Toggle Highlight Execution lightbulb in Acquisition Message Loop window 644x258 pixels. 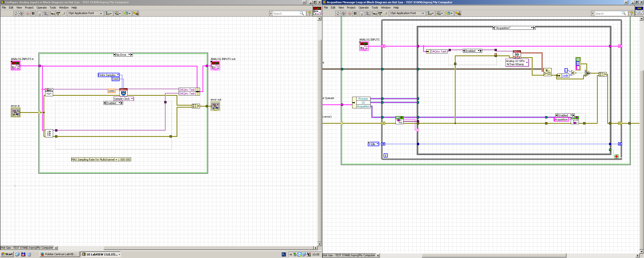(362, 13)
